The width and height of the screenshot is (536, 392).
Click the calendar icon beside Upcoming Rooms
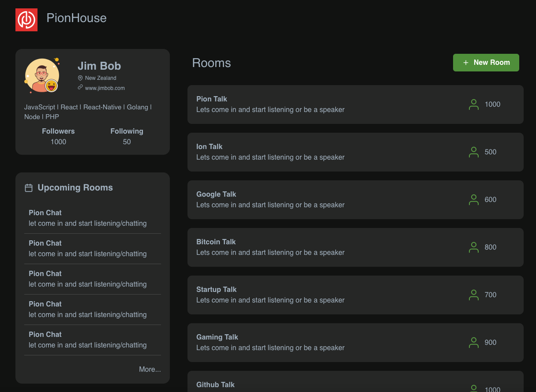[29, 187]
